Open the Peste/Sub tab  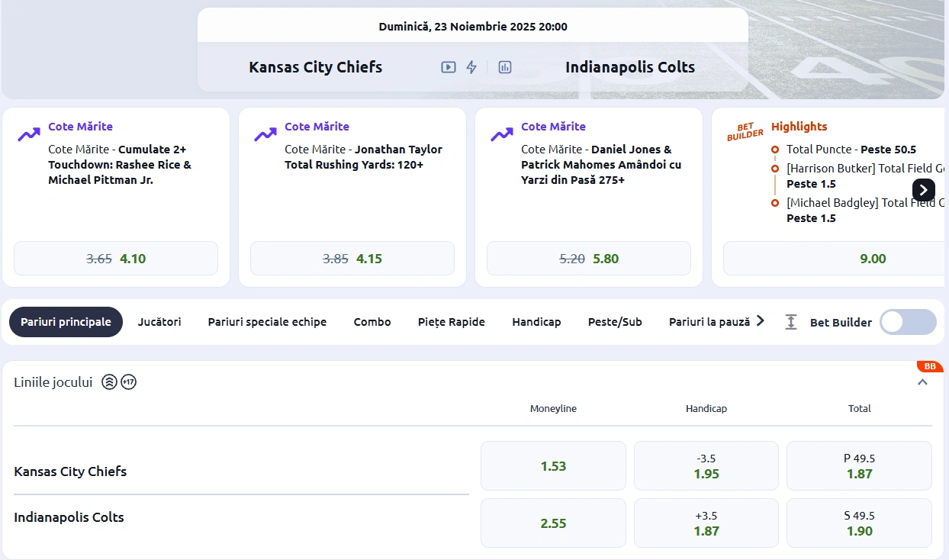615,322
